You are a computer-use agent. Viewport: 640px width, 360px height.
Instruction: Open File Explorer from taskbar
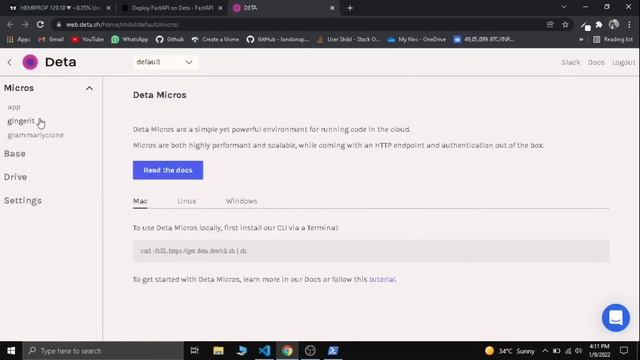coord(218,351)
